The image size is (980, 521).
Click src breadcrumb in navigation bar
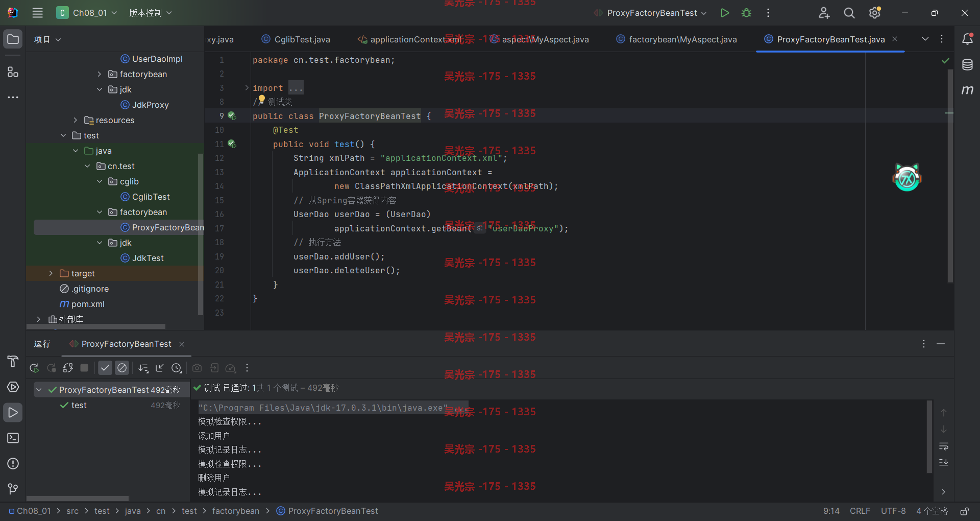pos(72,511)
